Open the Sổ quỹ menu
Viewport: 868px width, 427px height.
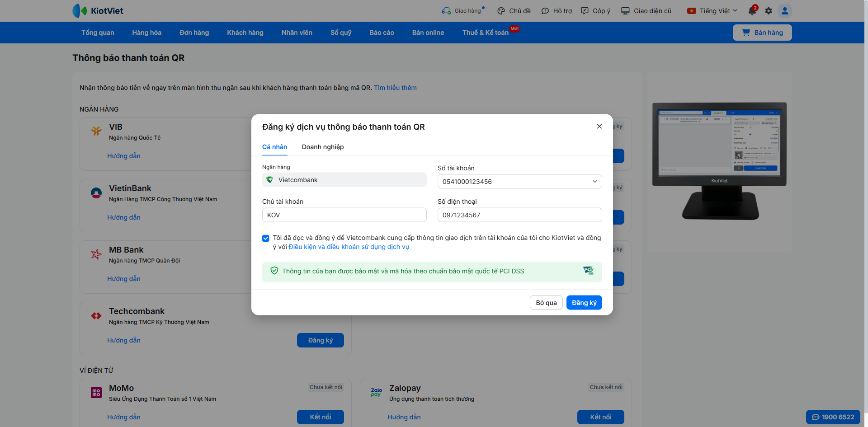(x=341, y=33)
